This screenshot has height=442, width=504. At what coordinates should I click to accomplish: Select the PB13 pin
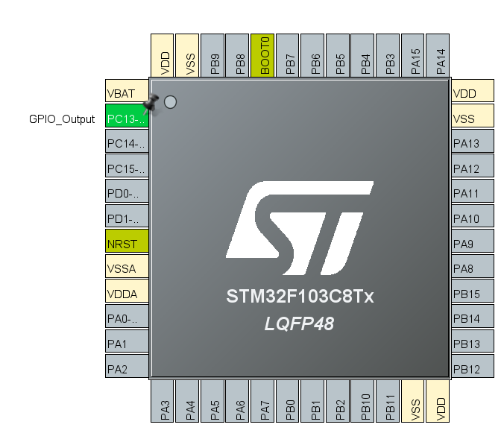point(473,341)
